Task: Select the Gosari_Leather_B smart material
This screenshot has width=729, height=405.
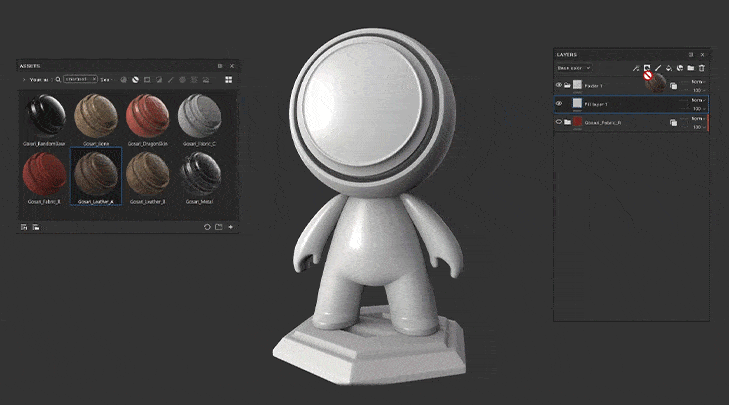Action: coord(148,174)
